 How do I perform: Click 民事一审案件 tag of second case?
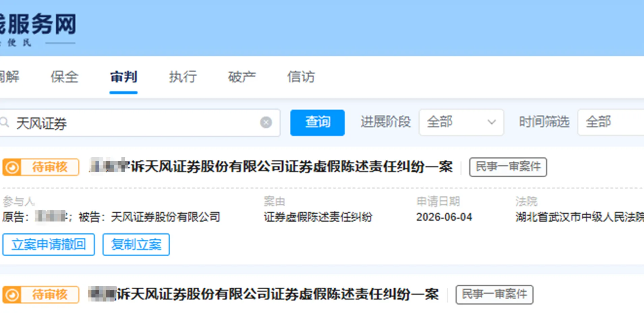pyautogui.click(x=495, y=294)
